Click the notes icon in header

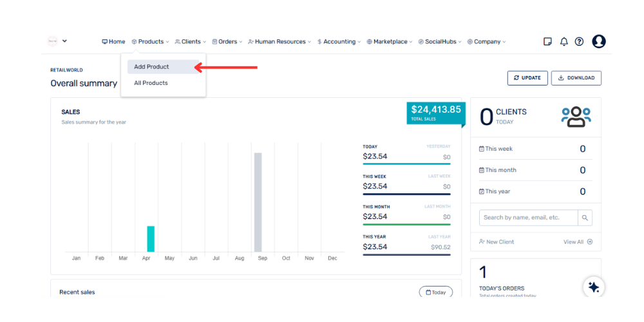(x=547, y=42)
